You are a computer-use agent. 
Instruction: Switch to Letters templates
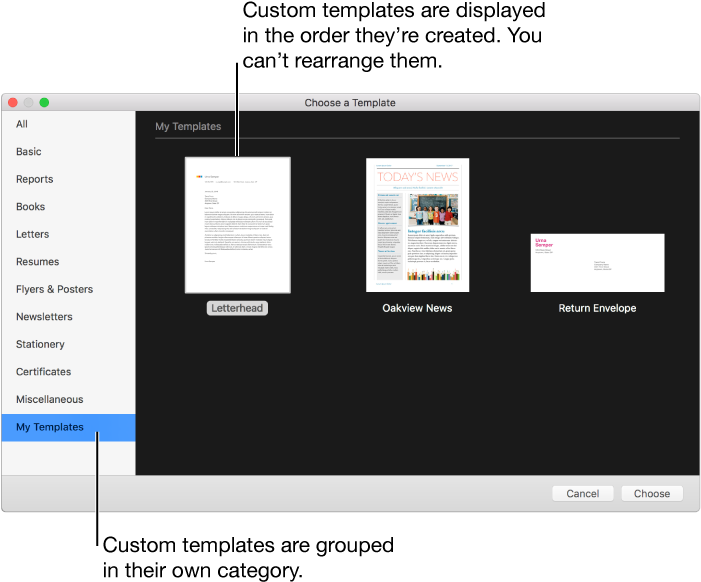coord(33,234)
